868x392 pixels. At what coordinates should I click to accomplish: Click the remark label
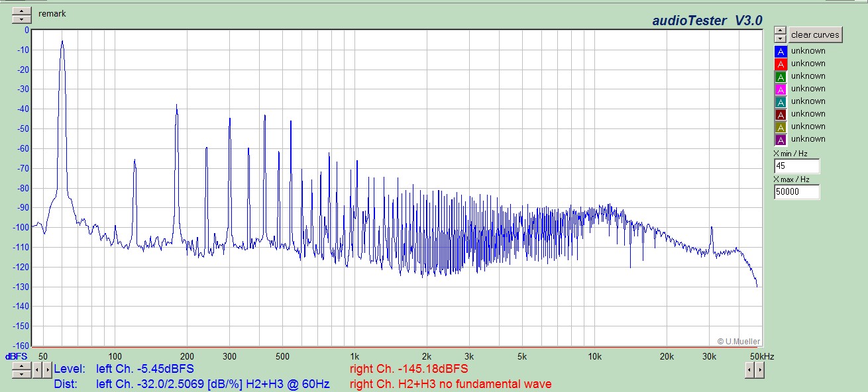[52, 13]
